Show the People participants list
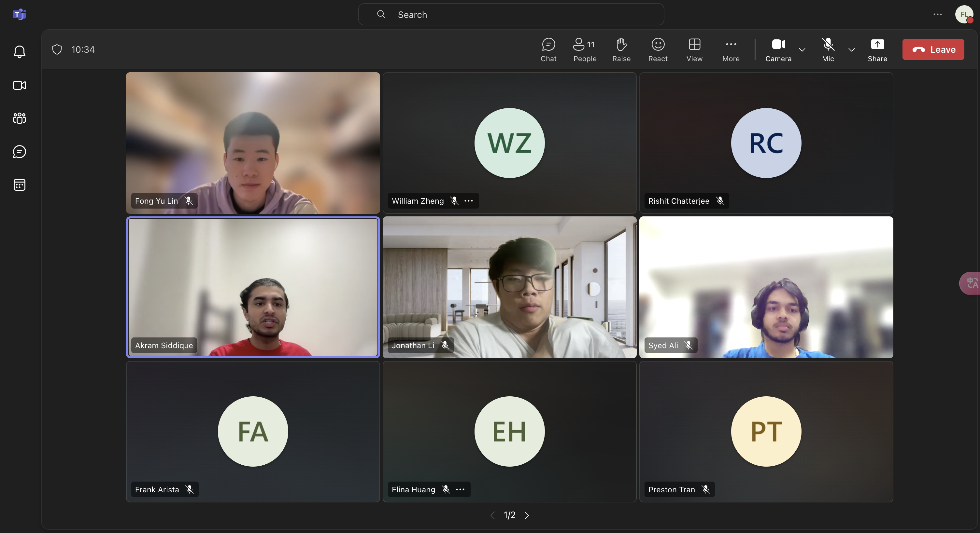 pos(585,49)
